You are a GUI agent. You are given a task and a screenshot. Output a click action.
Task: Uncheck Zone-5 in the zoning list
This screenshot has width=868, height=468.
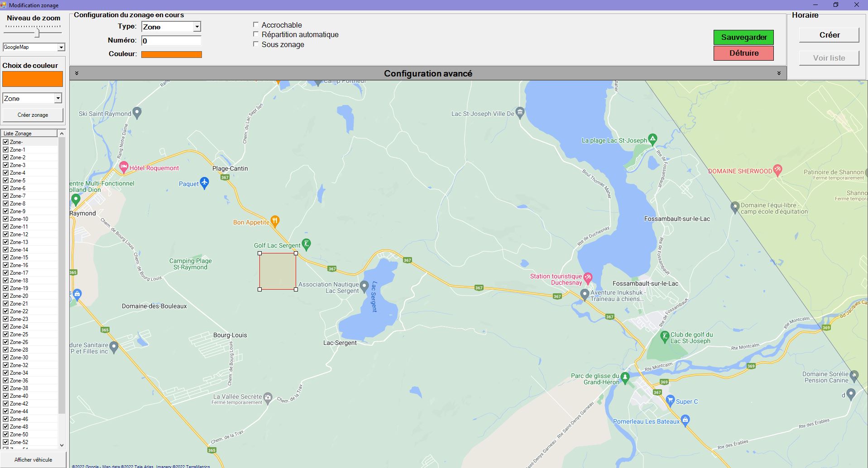tap(6, 180)
